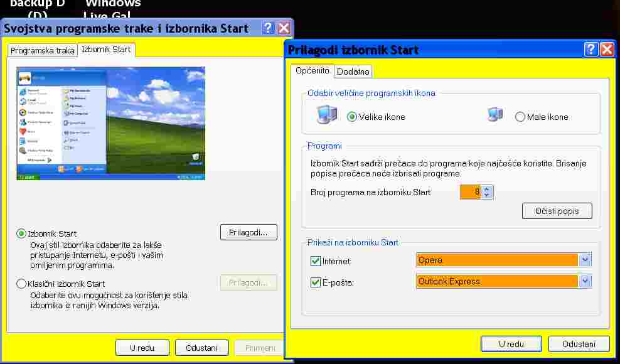This screenshot has width=620, height=364.
Task: Increase number of programs with up arrow
Action: pos(487,189)
